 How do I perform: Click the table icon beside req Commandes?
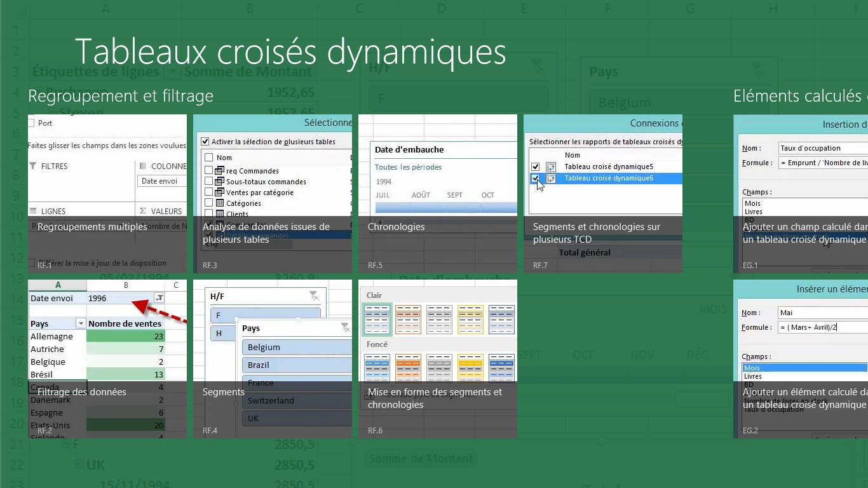220,171
